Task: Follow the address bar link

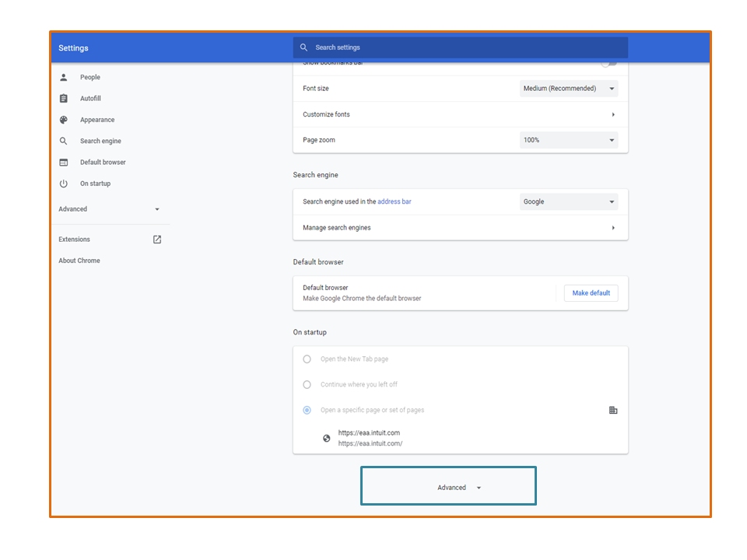Action: (x=395, y=202)
